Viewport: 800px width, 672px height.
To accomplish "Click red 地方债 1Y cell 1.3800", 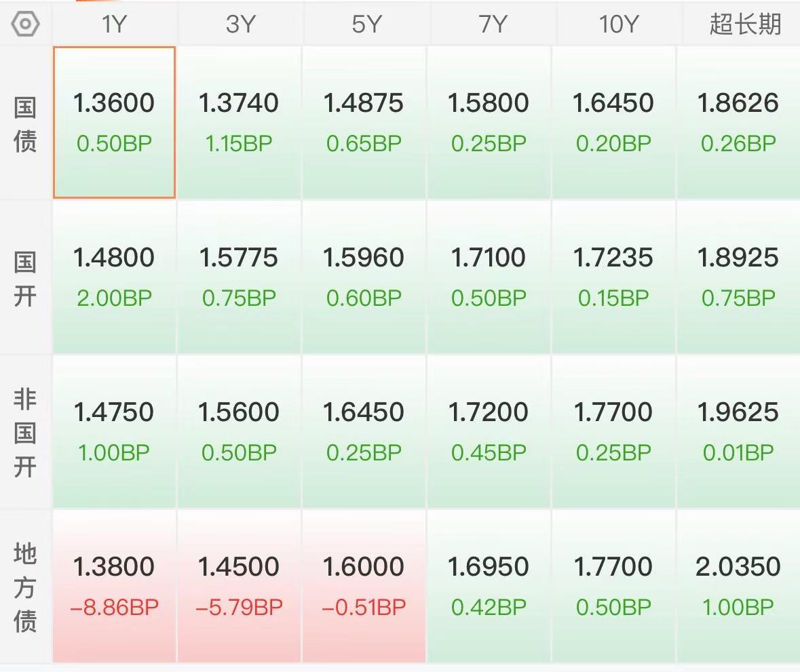I will pyautogui.click(x=114, y=587).
